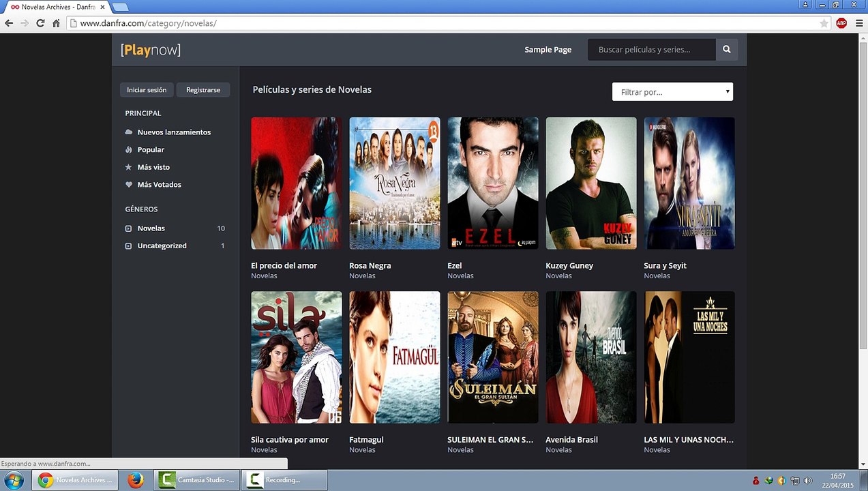
Task: Open the El precio del amor title link
Action: coord(284,265)
